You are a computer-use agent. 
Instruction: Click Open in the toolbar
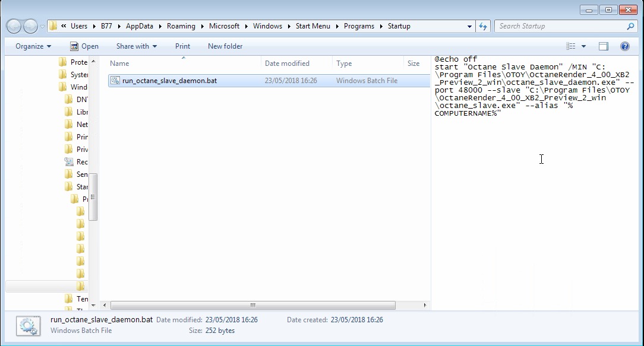pos(84,46)
